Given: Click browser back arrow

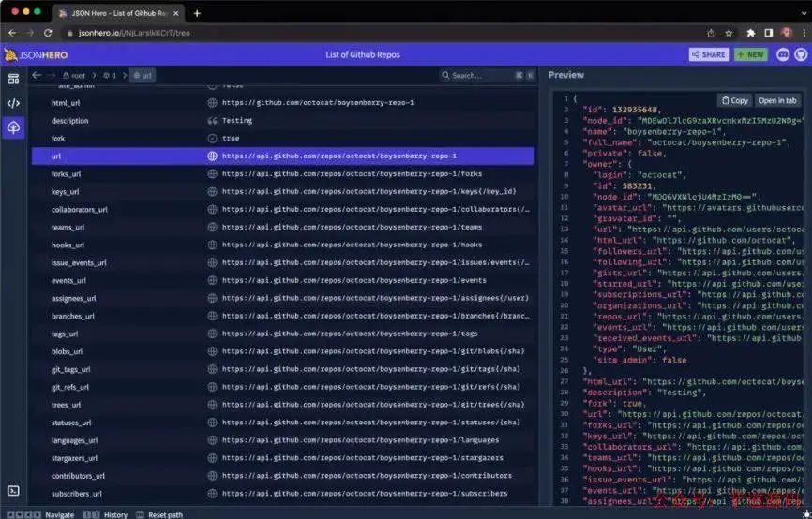Looking at the screenshot, I should coord(12,33).
